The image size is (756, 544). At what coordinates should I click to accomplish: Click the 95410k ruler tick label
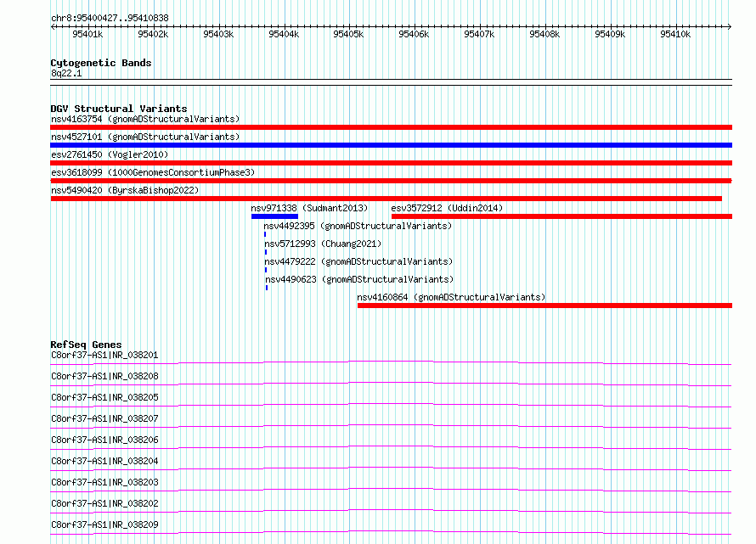(675, 34)
